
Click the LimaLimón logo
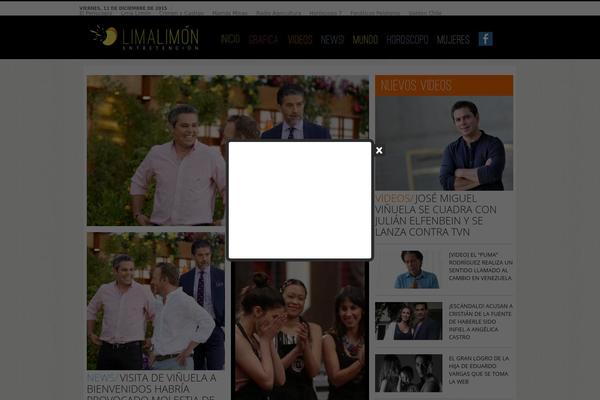145,38
